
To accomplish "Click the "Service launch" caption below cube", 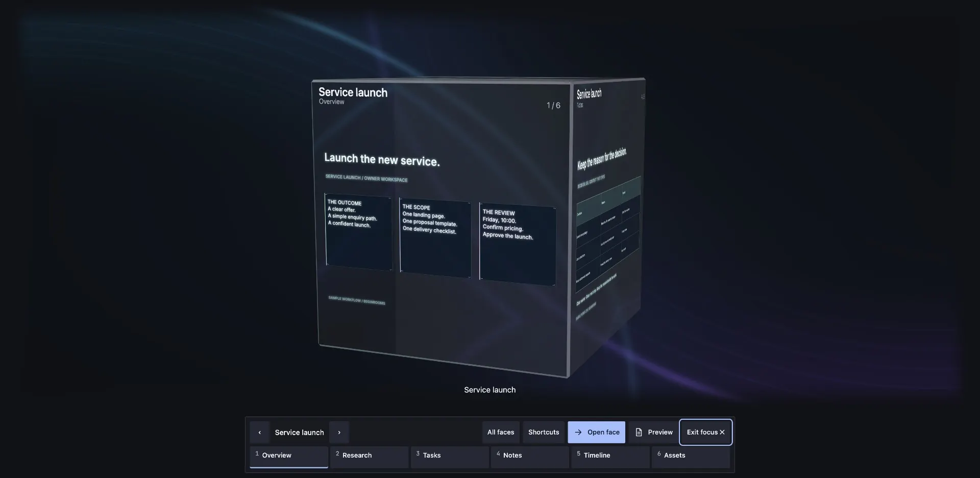I will 489,390.
